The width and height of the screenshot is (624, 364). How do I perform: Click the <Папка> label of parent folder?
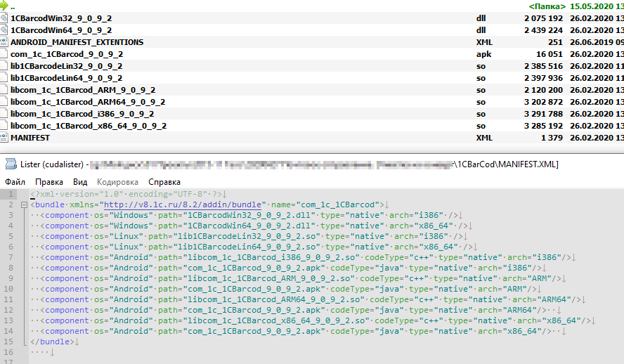pos(547,6)
